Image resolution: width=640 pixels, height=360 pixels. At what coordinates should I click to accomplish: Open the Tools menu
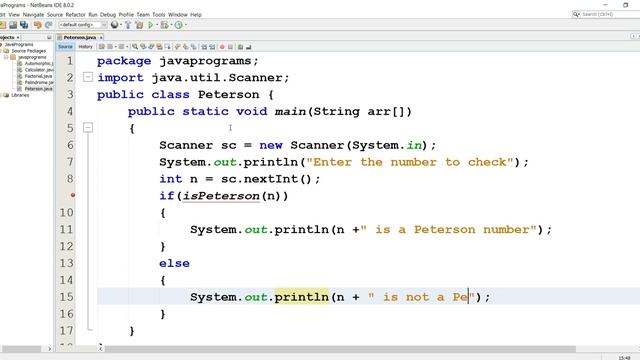point(158,15)
